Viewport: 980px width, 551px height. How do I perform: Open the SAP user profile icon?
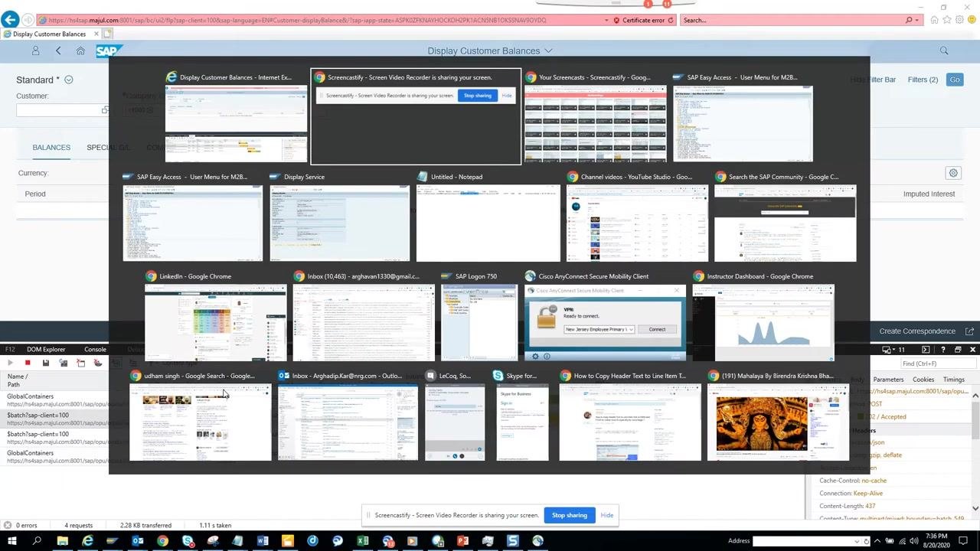click(35, 51)
